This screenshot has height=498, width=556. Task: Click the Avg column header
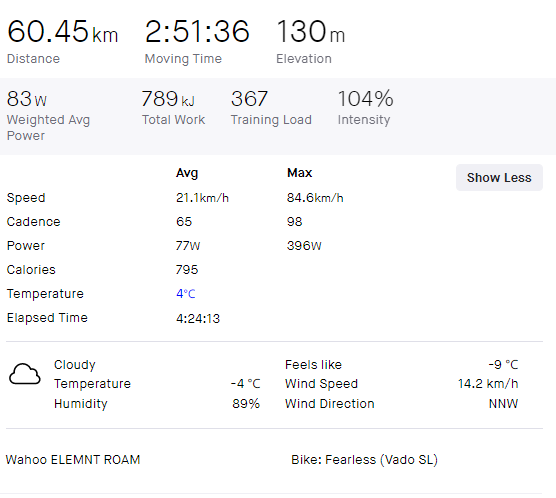coord(187,173)
